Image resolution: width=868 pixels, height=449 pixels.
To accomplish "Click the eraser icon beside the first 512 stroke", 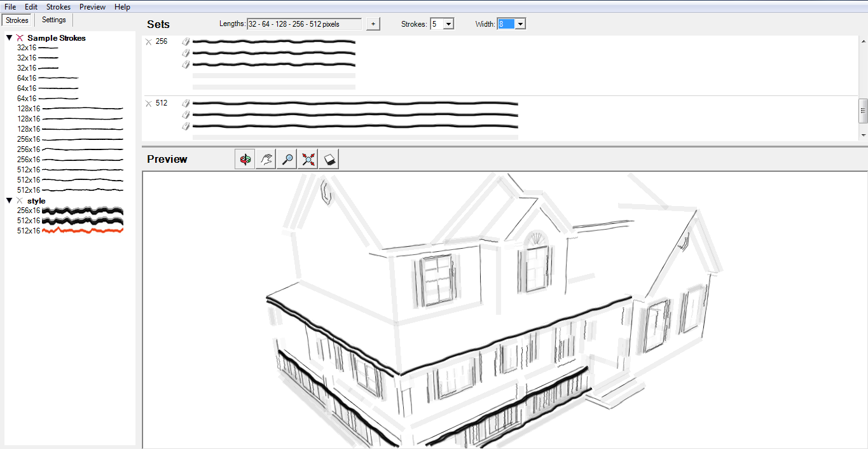I will [185, 102].
